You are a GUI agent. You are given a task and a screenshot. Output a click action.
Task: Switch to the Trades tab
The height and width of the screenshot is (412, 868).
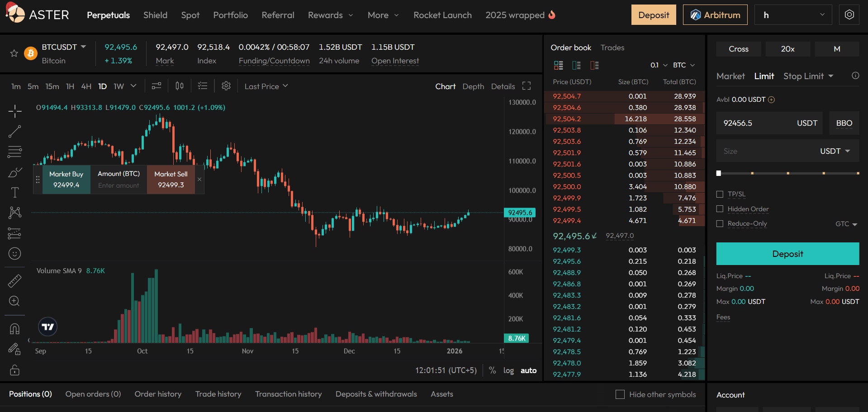(612, 47)
